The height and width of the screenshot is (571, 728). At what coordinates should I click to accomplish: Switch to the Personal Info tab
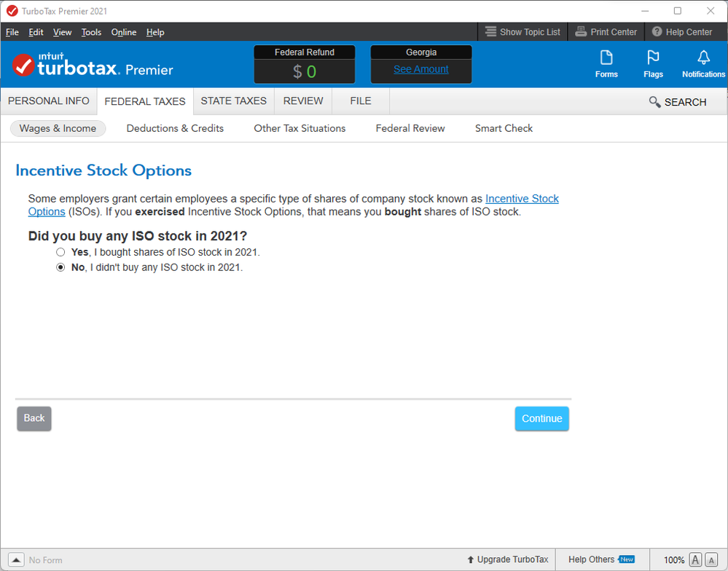click(x=49, y=101)
